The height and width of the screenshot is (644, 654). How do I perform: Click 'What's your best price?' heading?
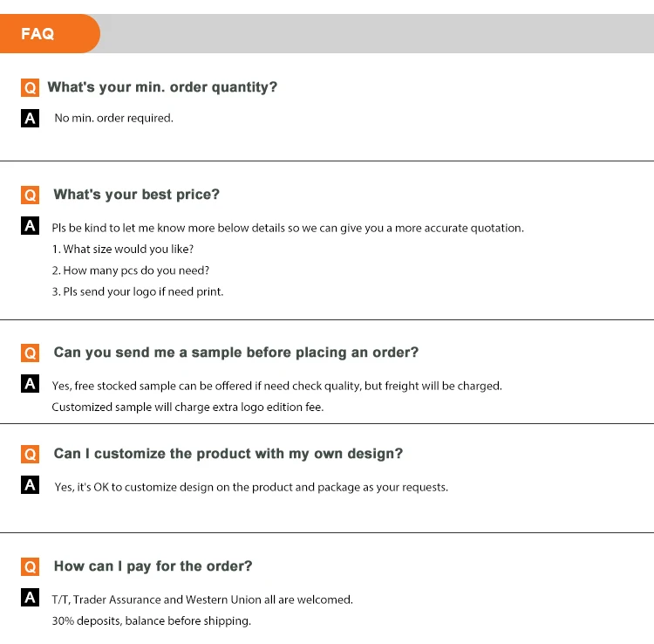(136, 195)
